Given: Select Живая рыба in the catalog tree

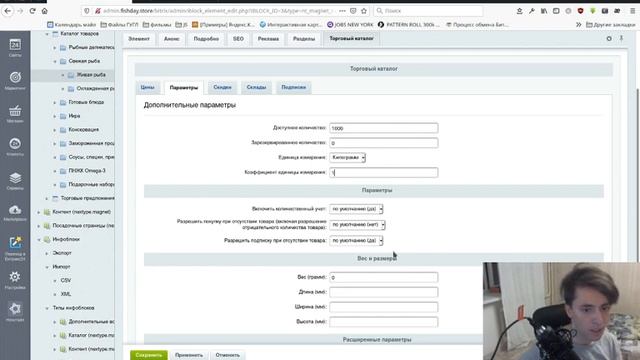Looking at the screenshot, I should pyautogui.click(x=91, y=75).
